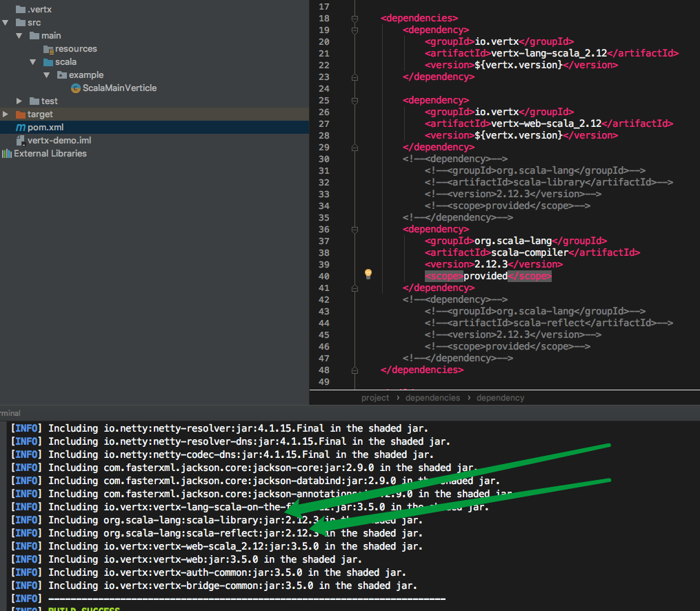
Task: Click the lightbulb intention icon at line 40
Action: pyautogui.click(x=368, y=274)
